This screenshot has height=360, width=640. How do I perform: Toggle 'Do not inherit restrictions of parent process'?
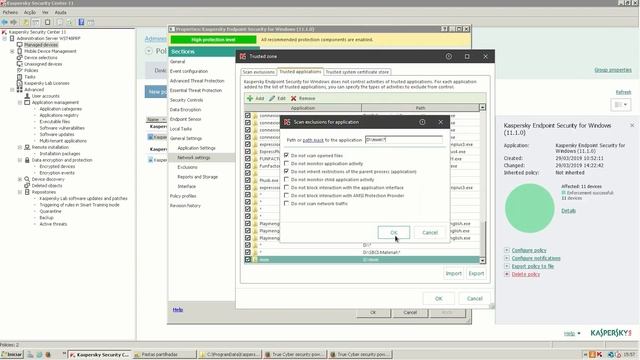(x=287, y=171)
